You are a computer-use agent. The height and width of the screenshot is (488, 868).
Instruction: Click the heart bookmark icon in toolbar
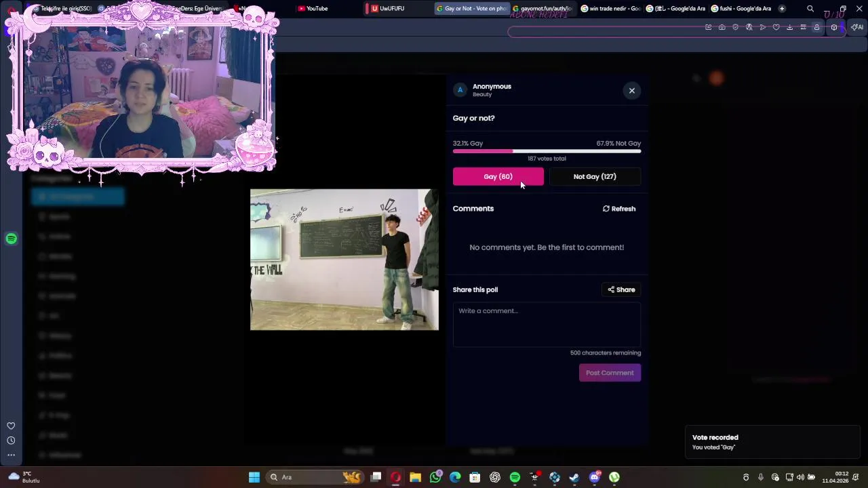tap(776, 27)
